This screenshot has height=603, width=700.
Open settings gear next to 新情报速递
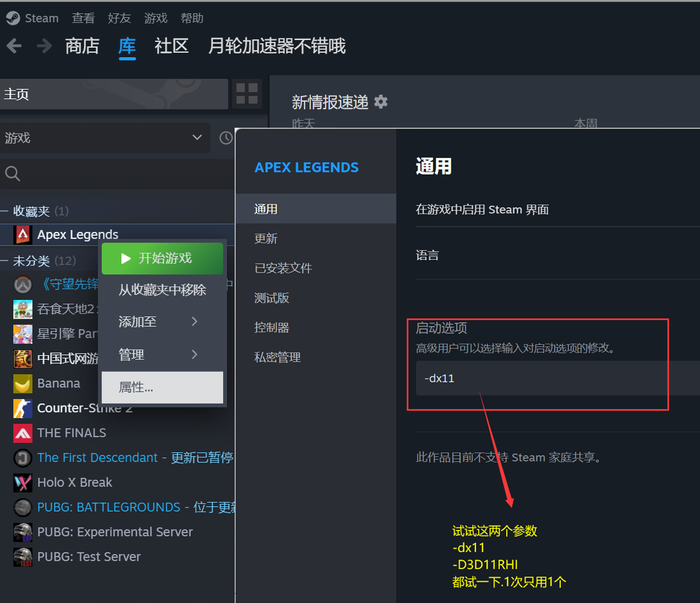coord(381,102)
